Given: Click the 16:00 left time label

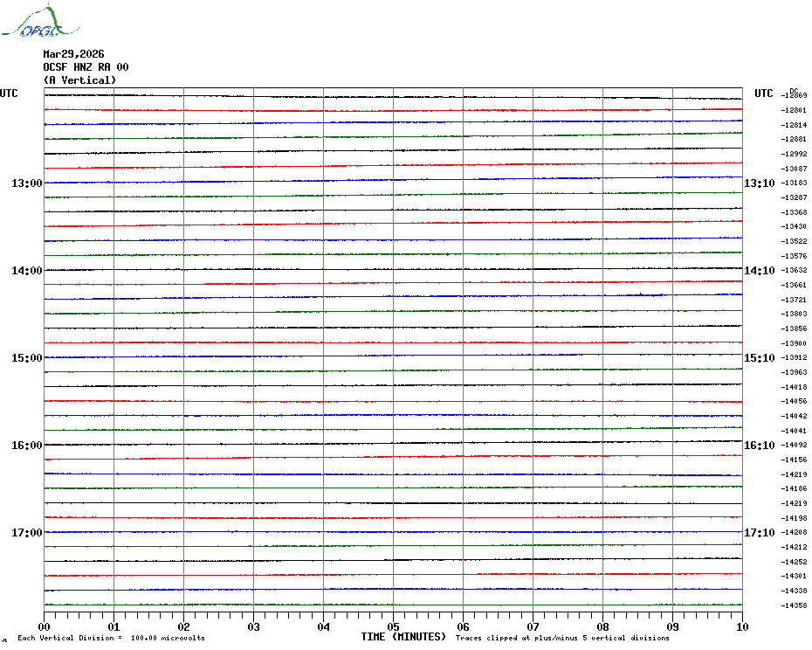Looking at the screenshot, I should click(27, 446).
